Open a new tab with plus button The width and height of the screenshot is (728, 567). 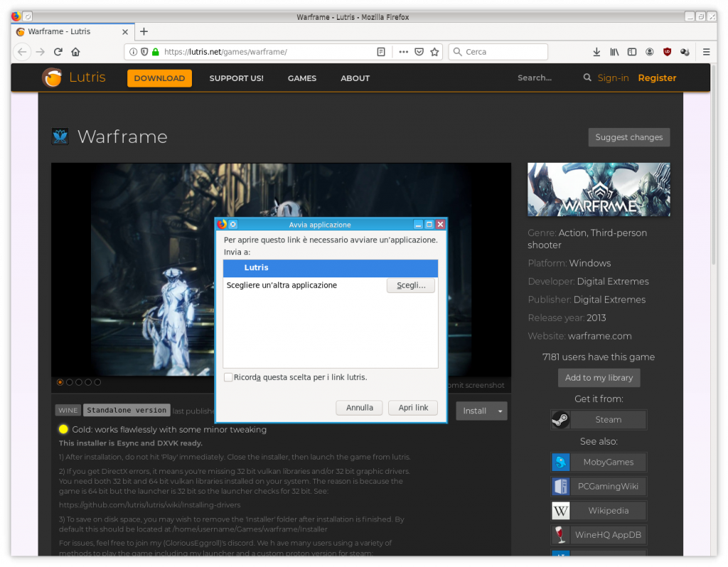pos(144,31)
